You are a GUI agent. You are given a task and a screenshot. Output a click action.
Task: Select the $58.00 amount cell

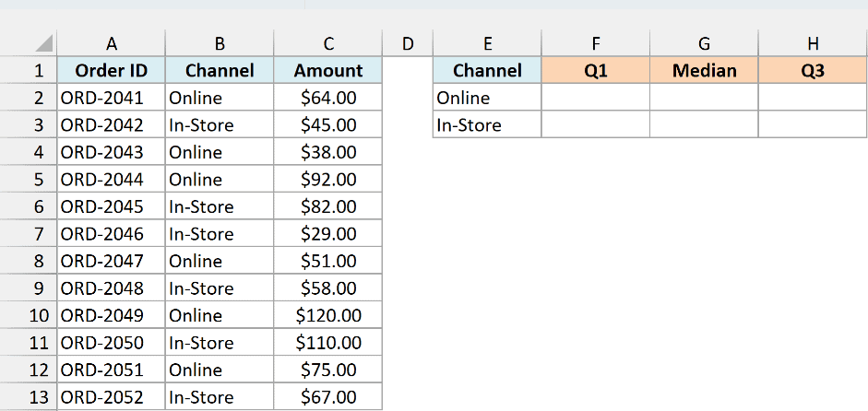coord(328,288)
